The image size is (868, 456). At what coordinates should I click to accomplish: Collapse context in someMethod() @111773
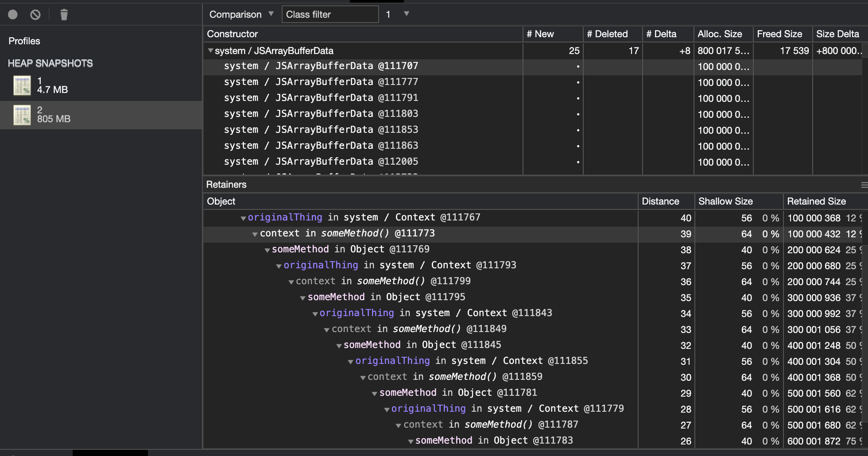coord(255,234)
